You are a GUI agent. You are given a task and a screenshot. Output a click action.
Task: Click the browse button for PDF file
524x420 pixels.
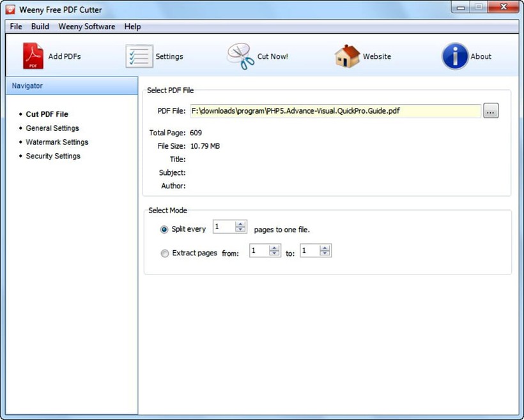[491, 111]
